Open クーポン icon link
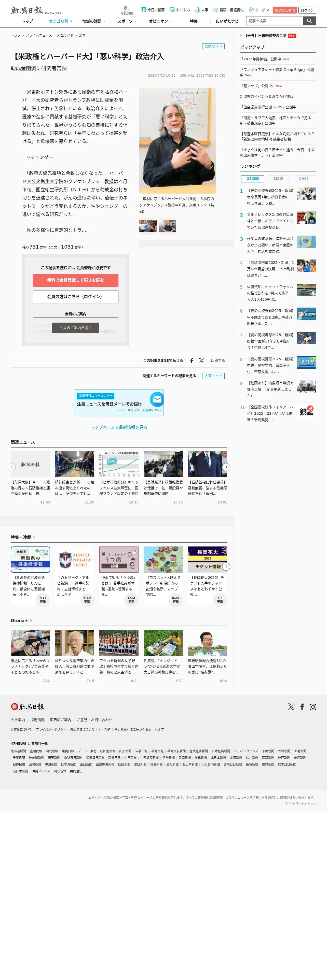 click(259, 10)
